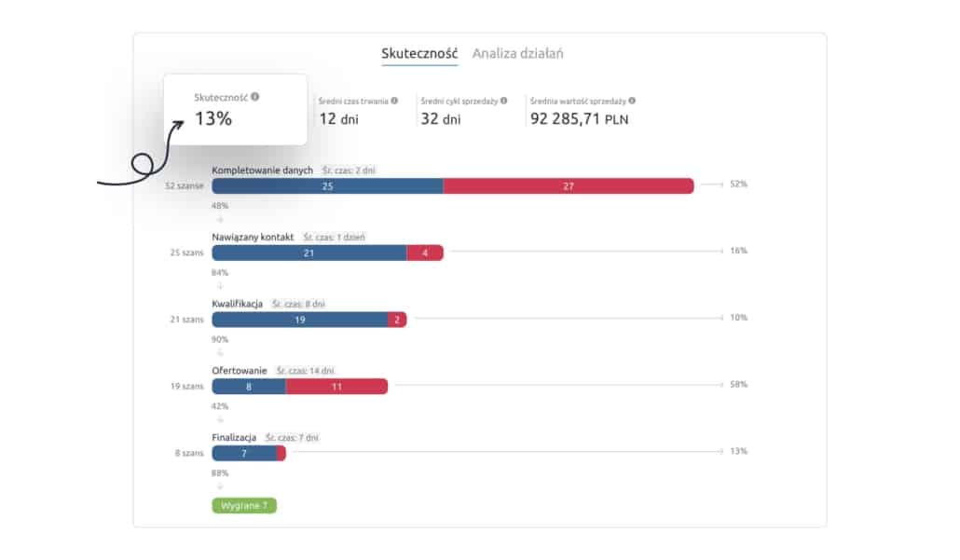Screen dimensions: 960x560
Task: Open the Skuteczność tab
Action: click(x=419, y=54)
